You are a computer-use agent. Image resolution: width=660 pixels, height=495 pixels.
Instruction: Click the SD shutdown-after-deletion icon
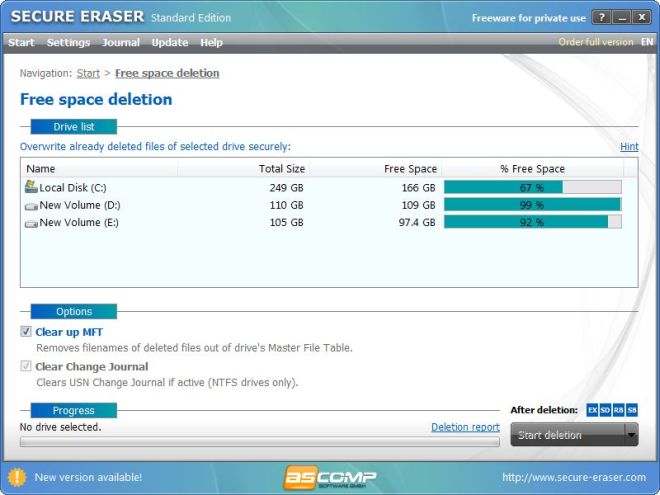(605, 410)
